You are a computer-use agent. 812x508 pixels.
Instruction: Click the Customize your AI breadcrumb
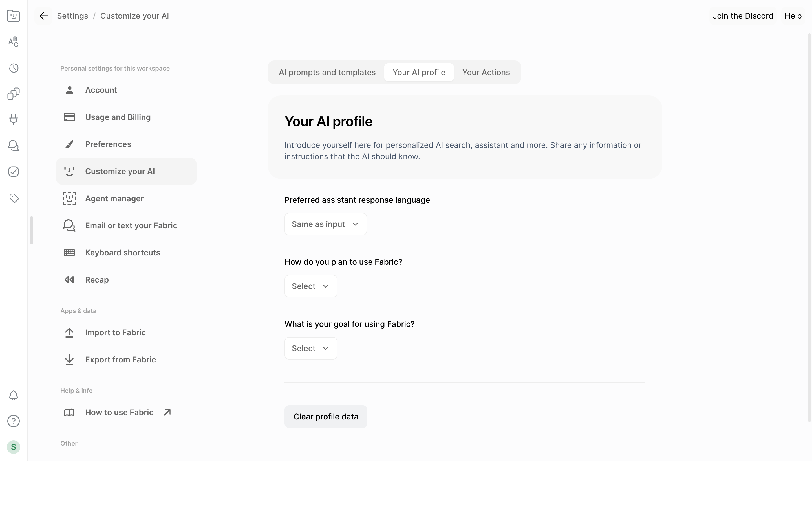tap(134, 16)
